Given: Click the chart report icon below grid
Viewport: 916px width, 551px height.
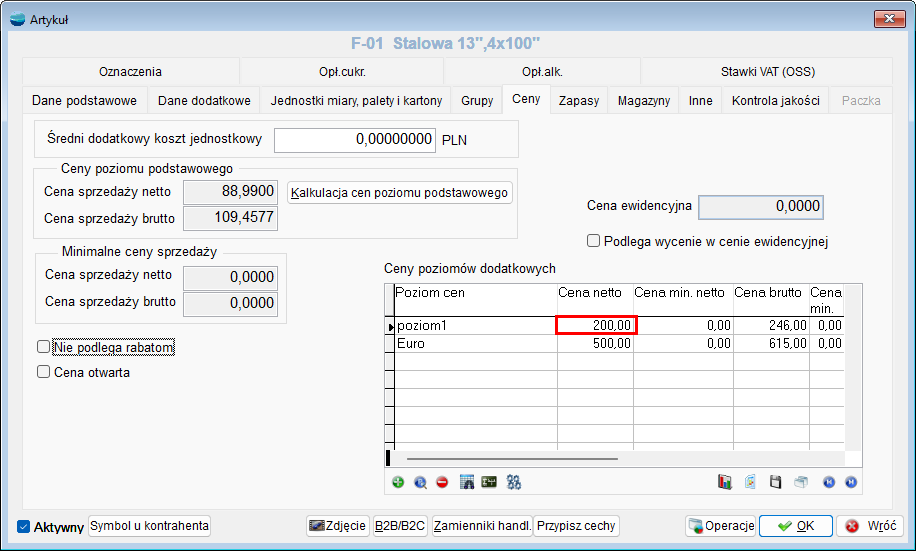Looking at the screenshot, I should (725, 482).
